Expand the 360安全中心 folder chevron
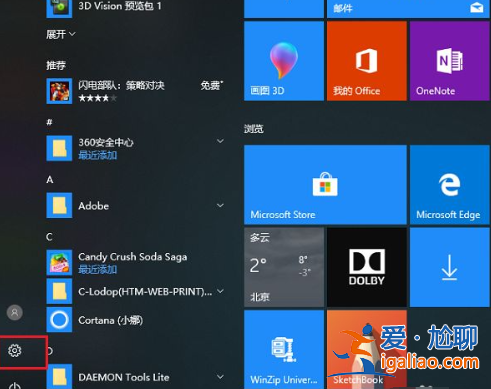491x389 pixels. (220, 141)
